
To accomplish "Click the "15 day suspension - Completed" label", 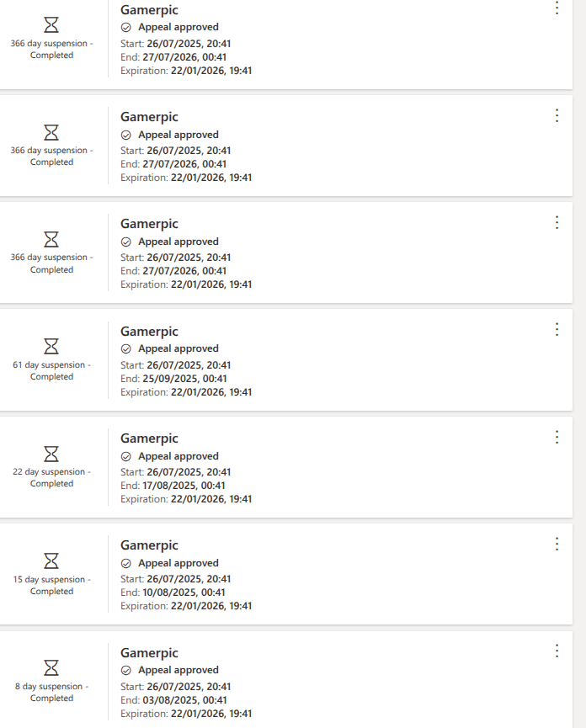I will [x=51, y=585].
